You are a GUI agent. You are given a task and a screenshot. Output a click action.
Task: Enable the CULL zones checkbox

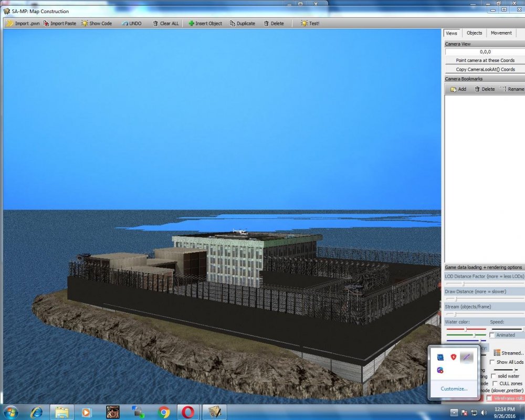tap(495, 383)
